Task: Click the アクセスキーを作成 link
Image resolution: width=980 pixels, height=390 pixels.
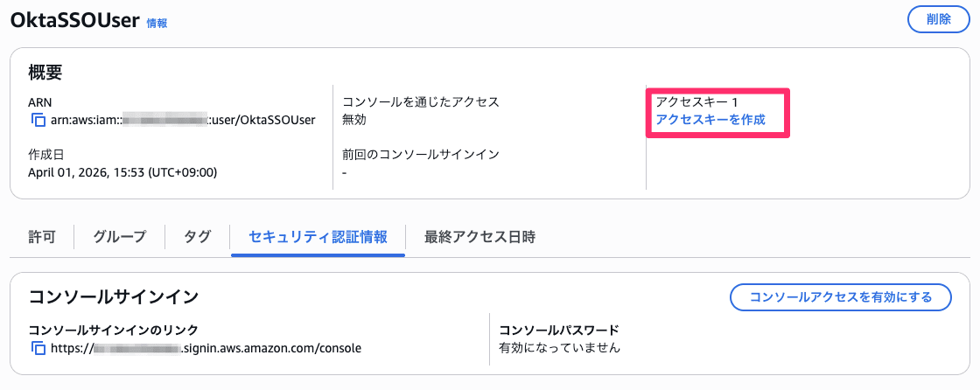Action: [x=710, y=120]
